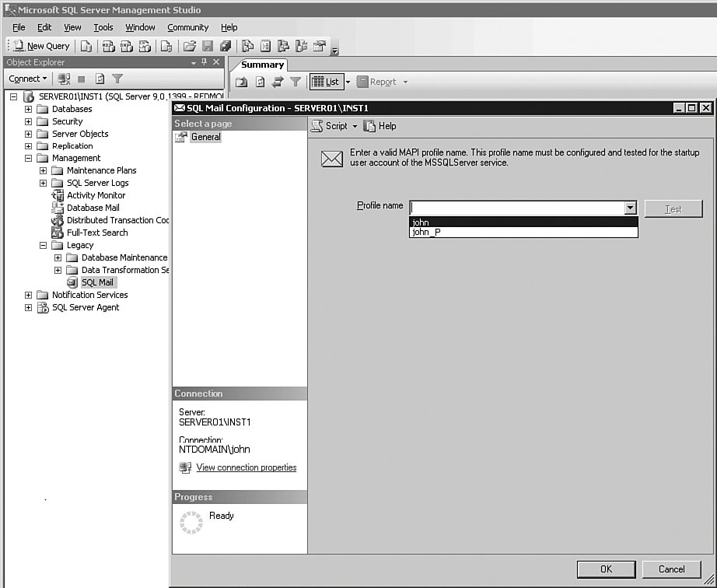Collapse the Legacy folder
This screenshot has height=588, width=717.
[x=43, y=245]
